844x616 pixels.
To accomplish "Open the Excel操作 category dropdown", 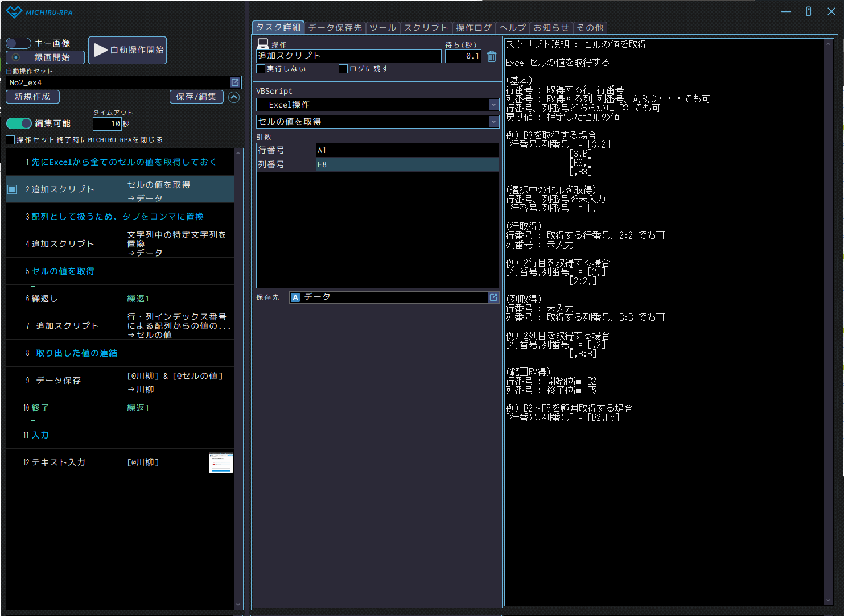I will click(493, 105).
